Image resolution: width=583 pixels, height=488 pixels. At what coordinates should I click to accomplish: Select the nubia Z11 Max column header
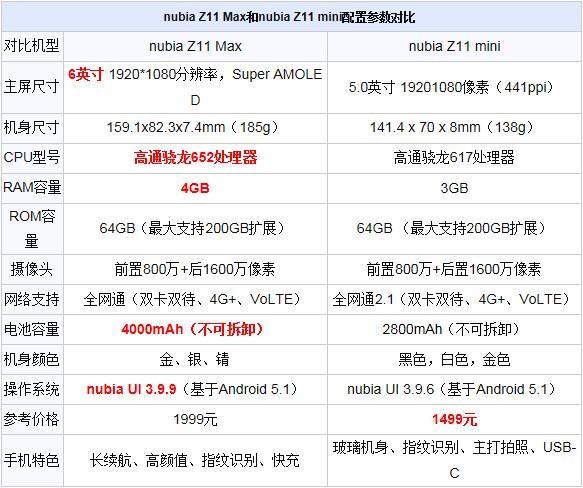coord(195,46)
